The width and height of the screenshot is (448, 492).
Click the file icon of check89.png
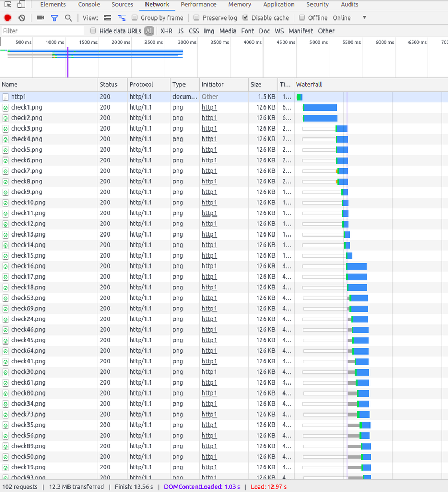tap(5, 446)
